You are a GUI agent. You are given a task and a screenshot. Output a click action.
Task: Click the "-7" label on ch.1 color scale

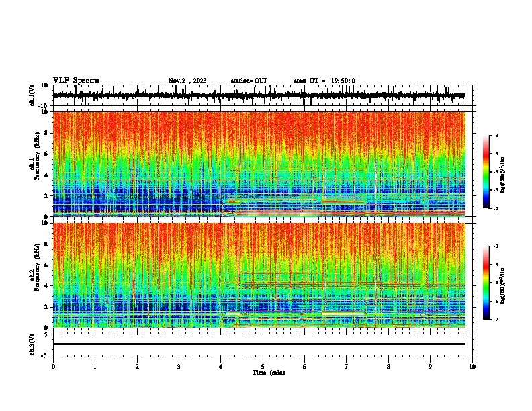point(495,208)
